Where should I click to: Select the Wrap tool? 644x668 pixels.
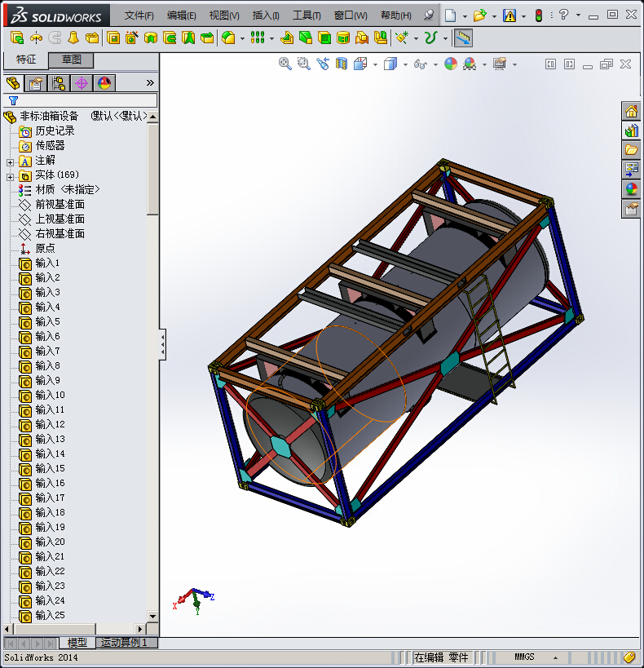[x=343, y=38]
